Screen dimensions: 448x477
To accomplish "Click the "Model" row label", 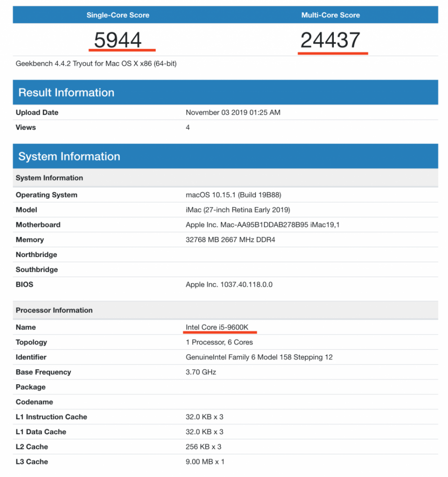I will click(x=27, y=210).
